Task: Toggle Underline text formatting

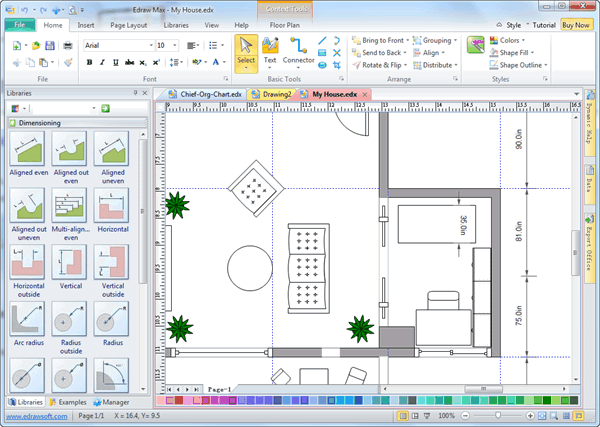Action: [115, 62]
